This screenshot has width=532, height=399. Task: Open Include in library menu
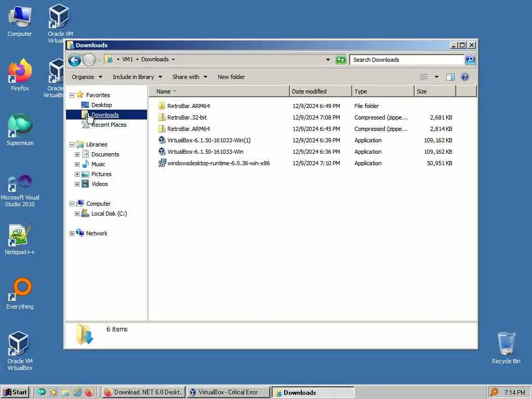pyautogui.click(x=137, y=77)
